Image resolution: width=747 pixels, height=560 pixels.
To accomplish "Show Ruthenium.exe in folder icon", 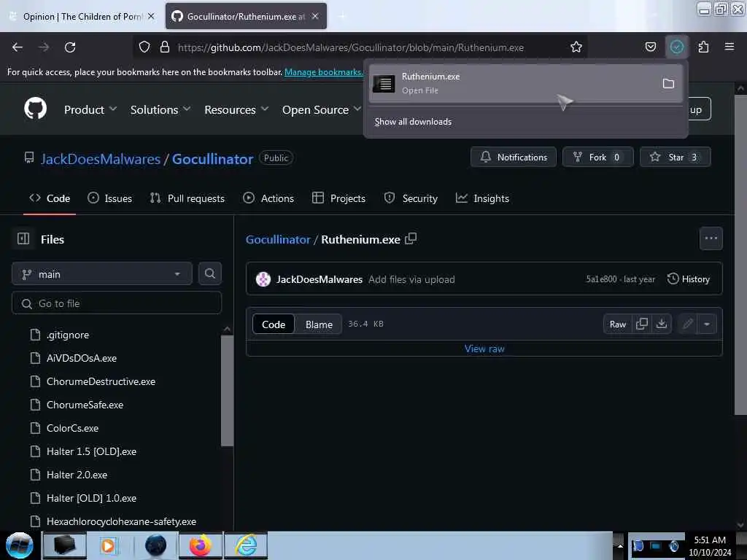I will (x=668, y=84).
